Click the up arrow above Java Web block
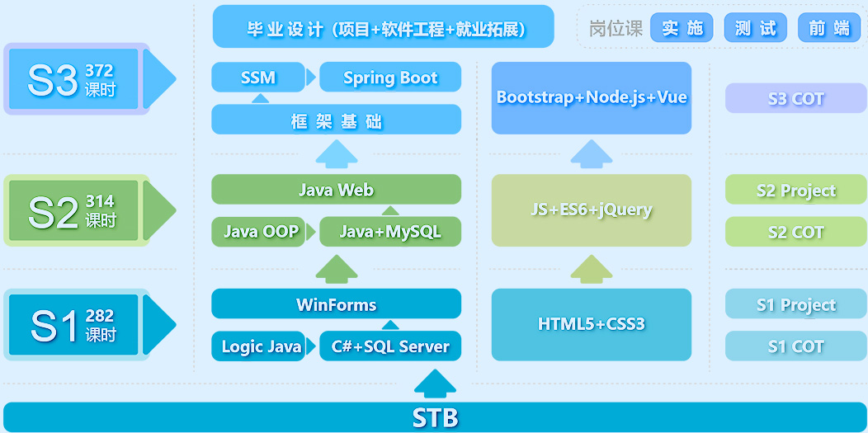Viewport: 868px width, 433px height. (x=337, y=154)
